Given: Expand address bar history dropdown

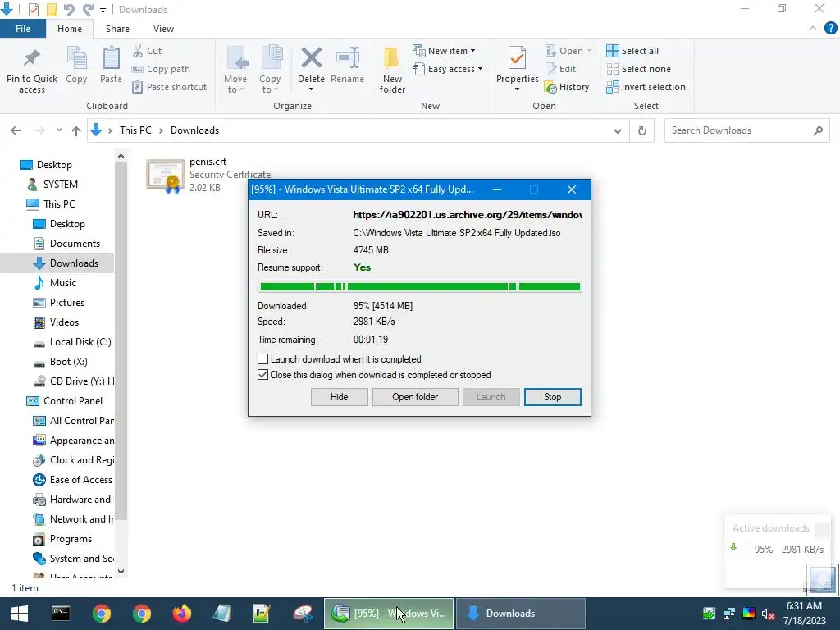Looking at the screenshot, I should tap(617, 130).
